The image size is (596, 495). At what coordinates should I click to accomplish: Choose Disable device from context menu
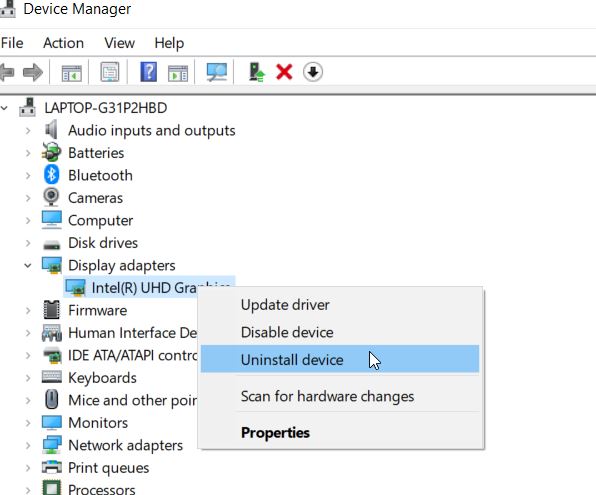click(x=340, y=332)
